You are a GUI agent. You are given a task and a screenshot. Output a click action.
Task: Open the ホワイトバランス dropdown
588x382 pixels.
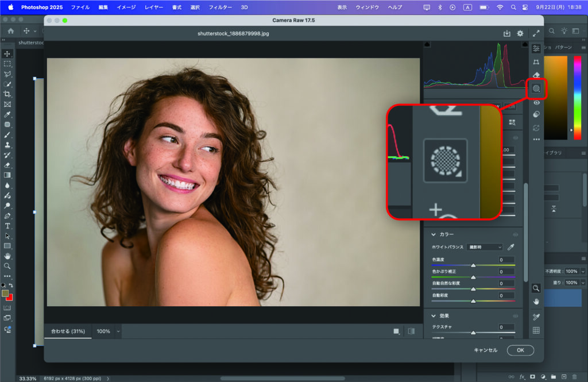484,247
